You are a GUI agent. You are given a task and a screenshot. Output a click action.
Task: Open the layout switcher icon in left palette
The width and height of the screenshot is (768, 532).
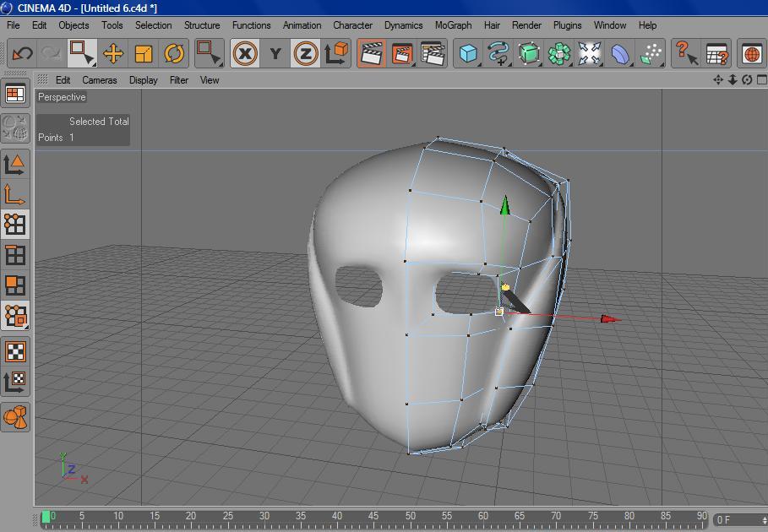tap(15, 94)
